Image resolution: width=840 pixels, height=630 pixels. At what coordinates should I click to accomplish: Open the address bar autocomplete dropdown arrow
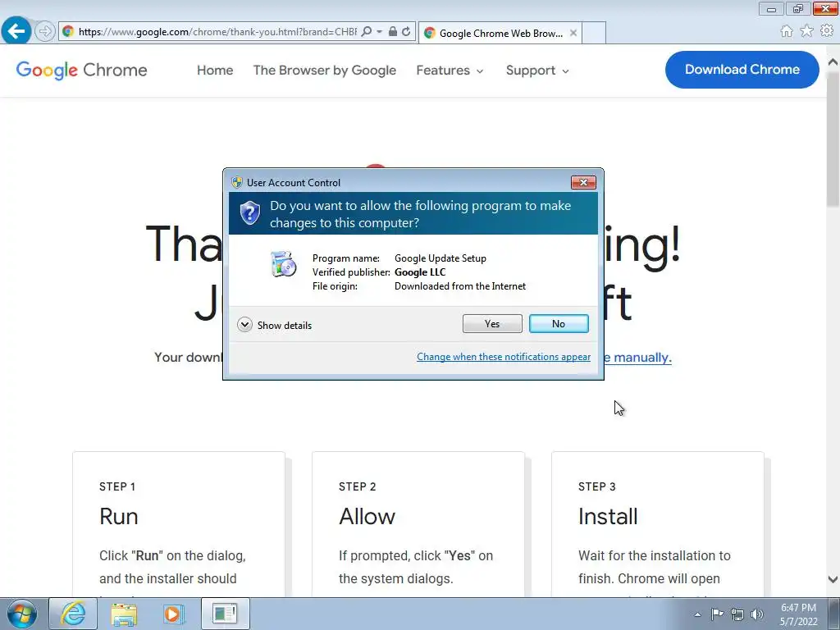point(379,32)
